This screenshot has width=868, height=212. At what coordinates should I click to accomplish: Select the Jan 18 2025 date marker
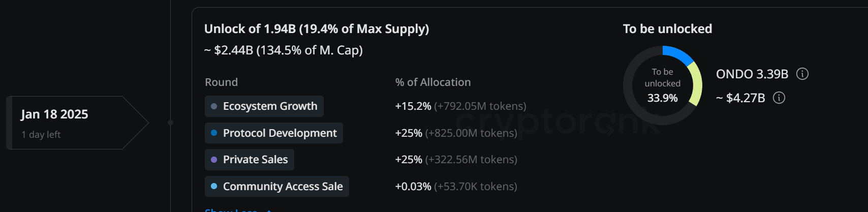pos(54,114)
